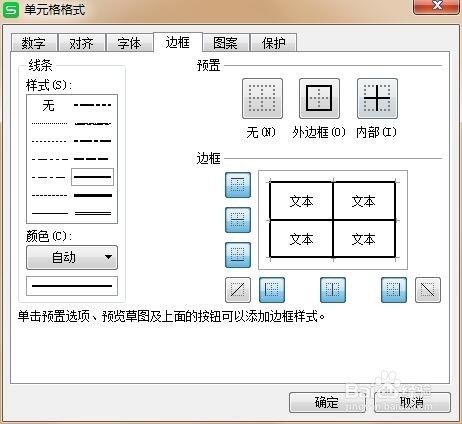Choose the medium dashed line style
This screenshot has width=462, height=424.
coord(92,159)
